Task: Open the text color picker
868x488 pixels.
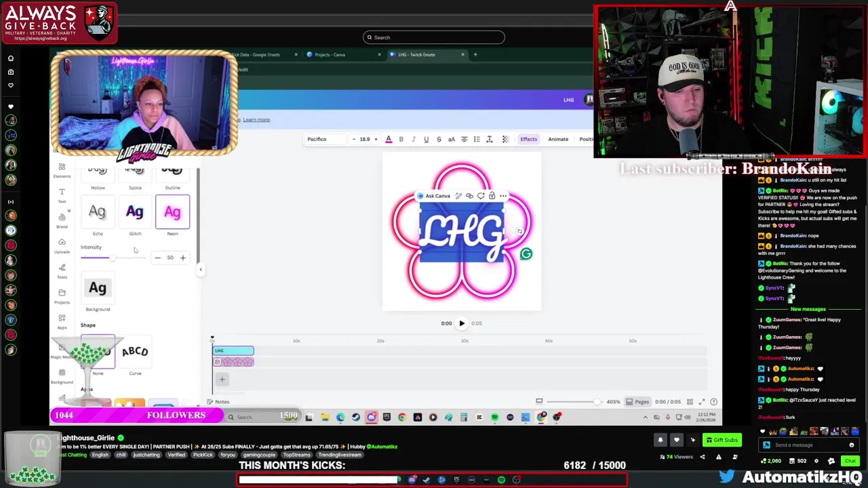Action: [389, 139]
